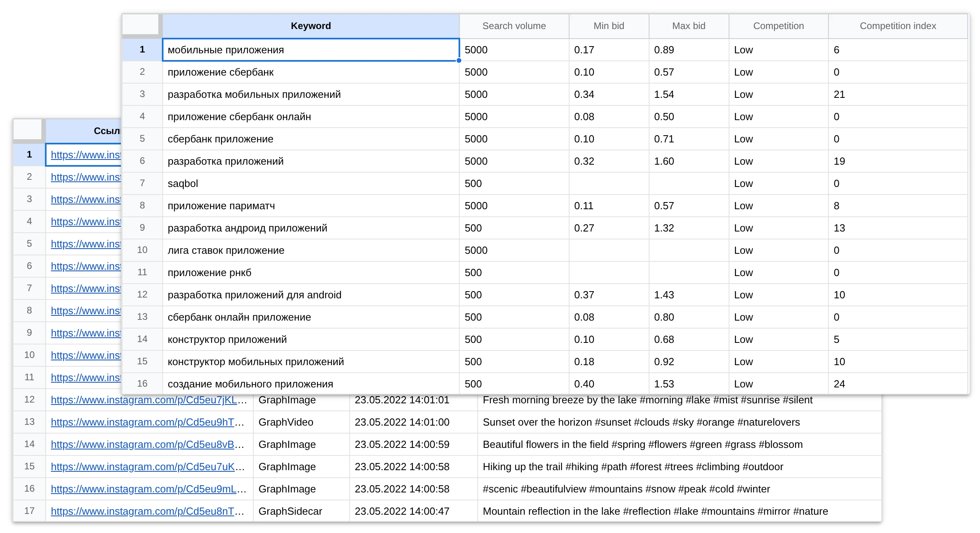Select cell 'мобильные приложения' in Keyword column
The width and height of the screenshot is (980, 533).
tap(311, 50)
